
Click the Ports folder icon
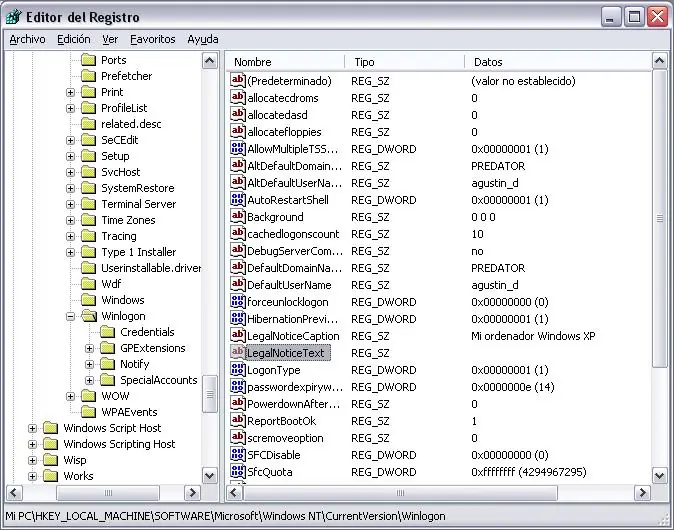[x=89, y=60]
